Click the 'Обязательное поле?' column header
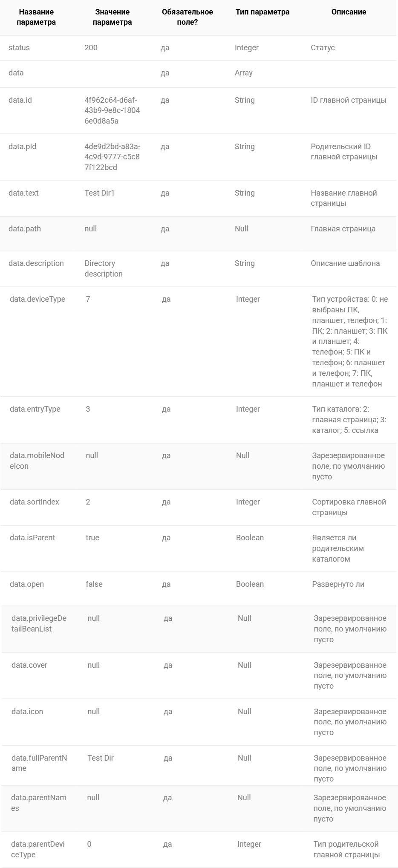 [187, 17]
